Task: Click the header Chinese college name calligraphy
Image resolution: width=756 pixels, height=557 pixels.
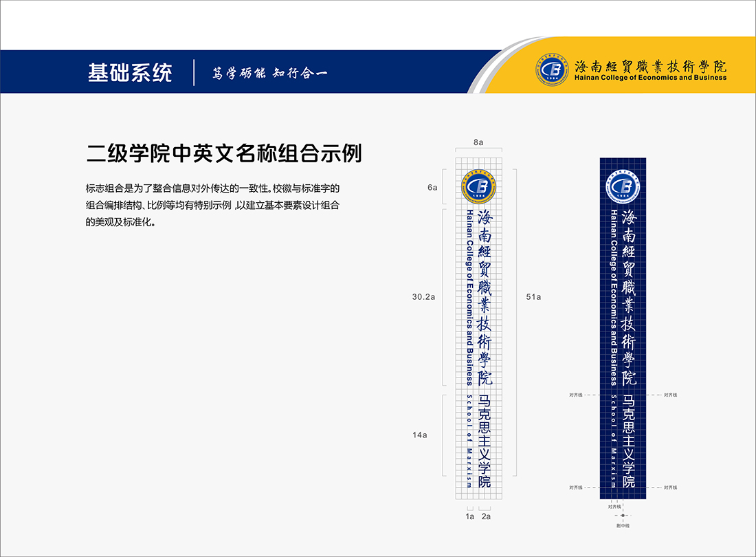Action: tap(650, 65)
